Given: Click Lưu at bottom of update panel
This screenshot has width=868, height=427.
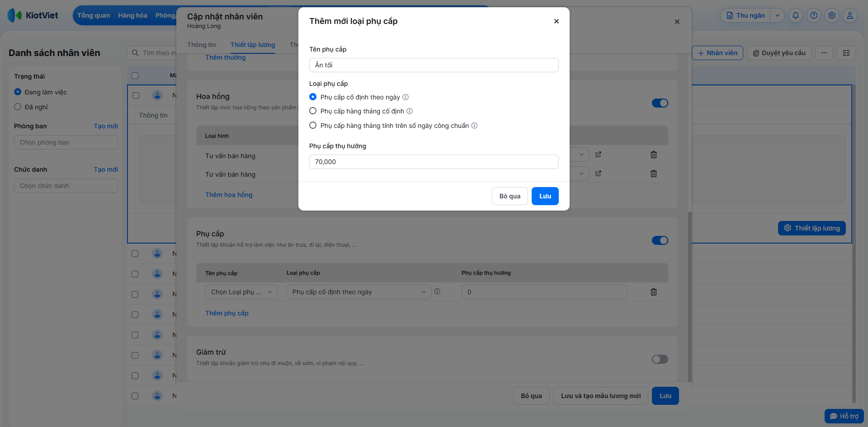Looking at the screenshot, I should pyautogui.click(x=665, y=396).
